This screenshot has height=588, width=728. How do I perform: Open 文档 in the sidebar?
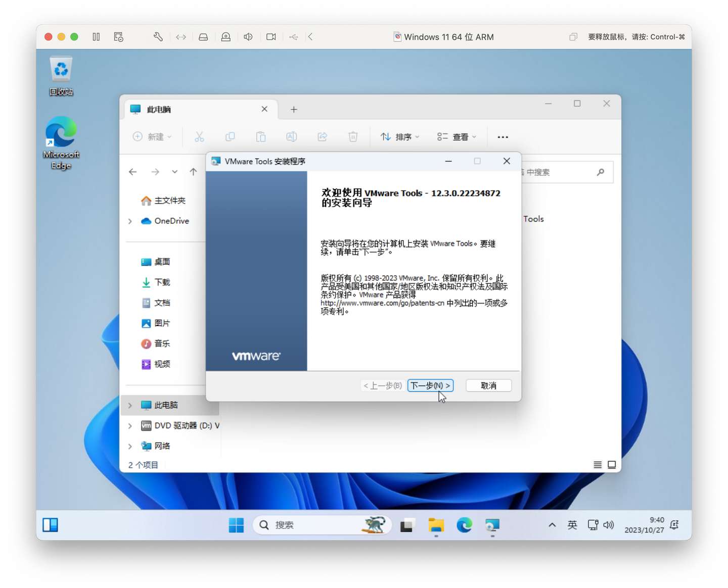click(x=156, y=303)
